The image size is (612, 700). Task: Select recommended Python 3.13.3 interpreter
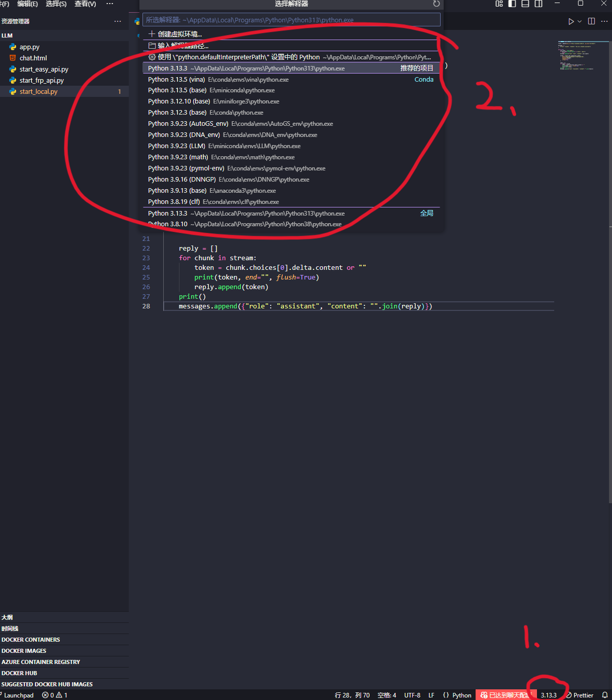[x=291, y=68]
